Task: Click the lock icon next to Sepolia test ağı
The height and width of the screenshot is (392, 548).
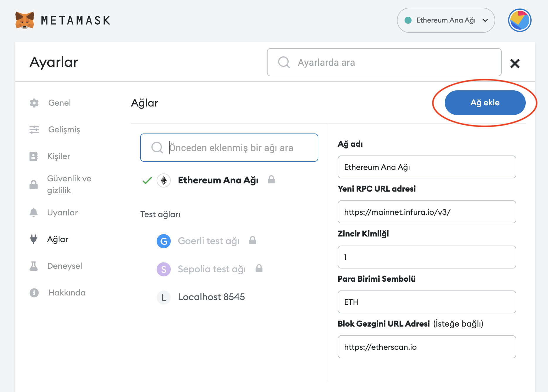Action: coord(259,268)
